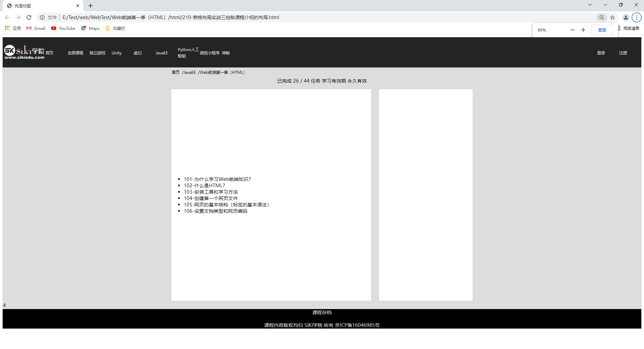Open the 102-什么是HTML list item
The width and height of the screenshot is (644, 349).
pyautogui.click(x=204, y=185)
